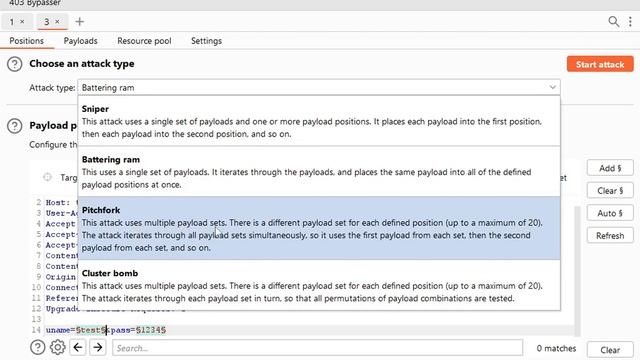Select the Sniper attack type option
Screen dimensions: 640x360
(319, 121)
